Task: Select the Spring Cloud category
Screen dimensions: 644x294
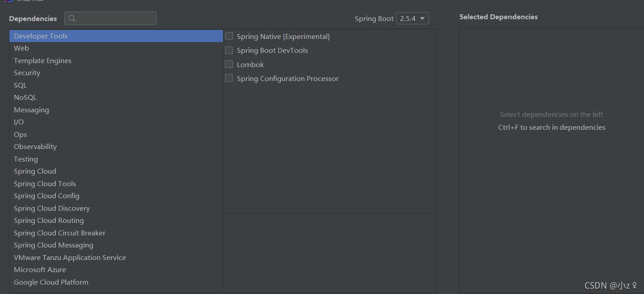Action: tap(116, 171)
